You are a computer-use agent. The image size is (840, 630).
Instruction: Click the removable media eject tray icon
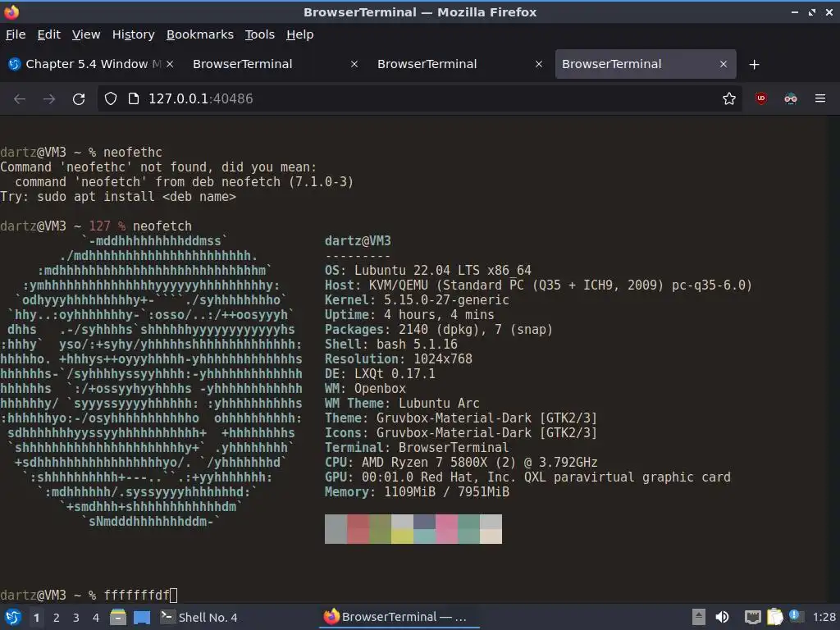[699, 617]
